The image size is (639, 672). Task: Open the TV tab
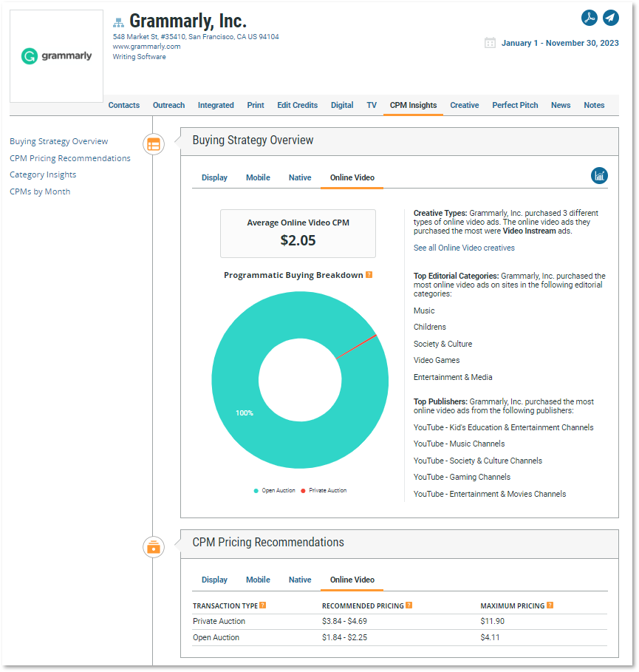[x=372, y=105]
